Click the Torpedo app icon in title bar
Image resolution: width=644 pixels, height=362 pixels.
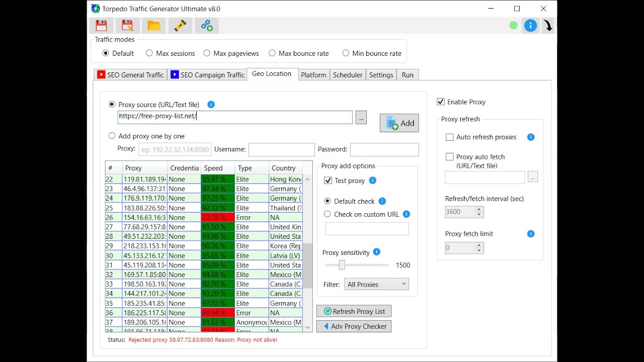(96, 9)
